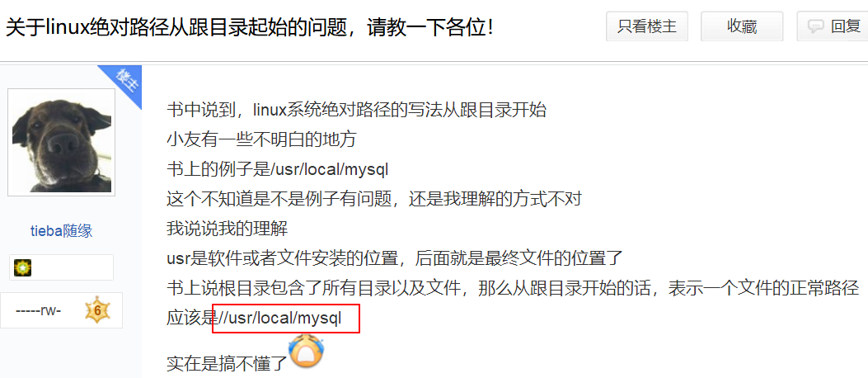The image size is (868, 378).
Task: Visit the tieba随缘 user profile link
Action: 62,231
